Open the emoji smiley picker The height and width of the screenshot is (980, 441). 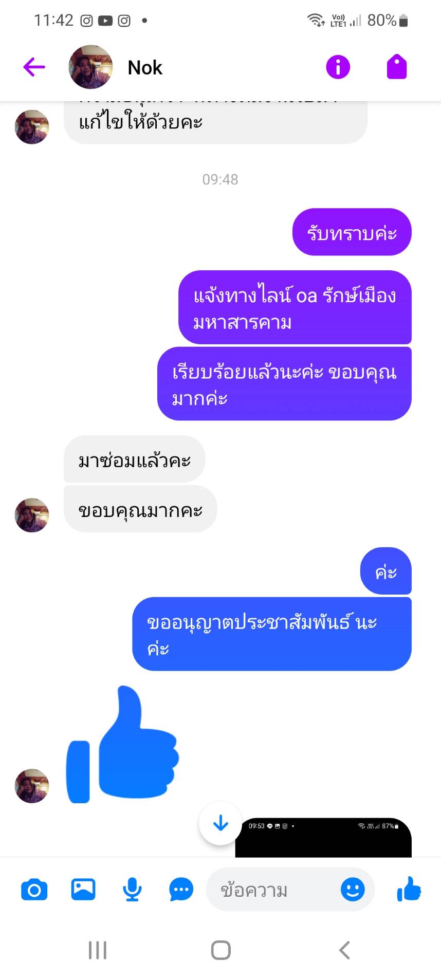point(353,889)
